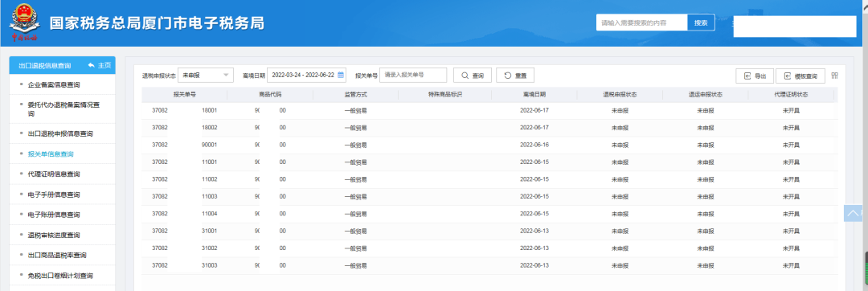Select the row ending in 31001
The image size is (868, 291).
[x=489, y=231]
